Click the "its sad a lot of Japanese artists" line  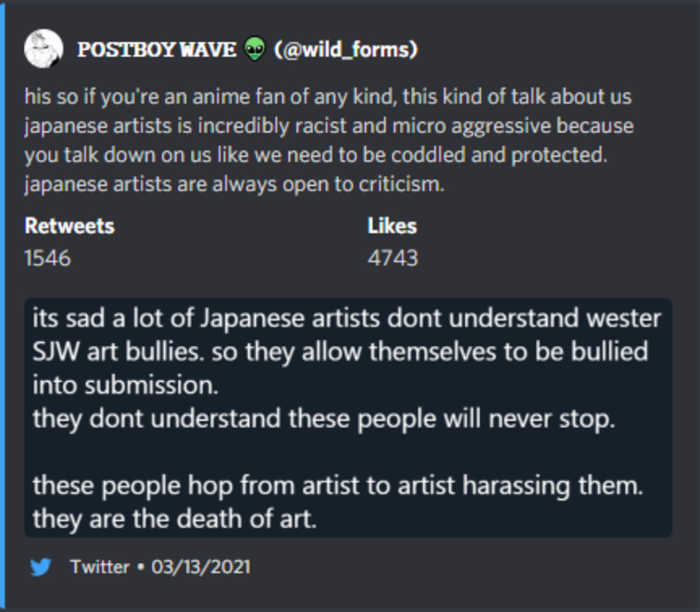[347, 318]
